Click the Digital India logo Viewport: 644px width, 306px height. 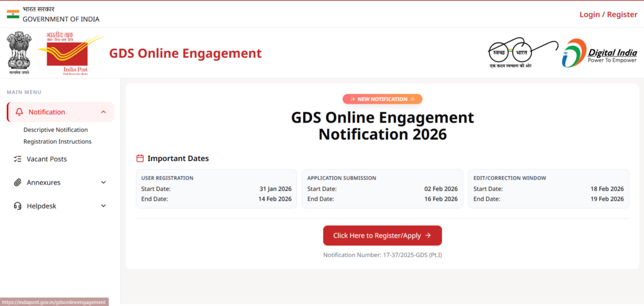click(599, 53)
